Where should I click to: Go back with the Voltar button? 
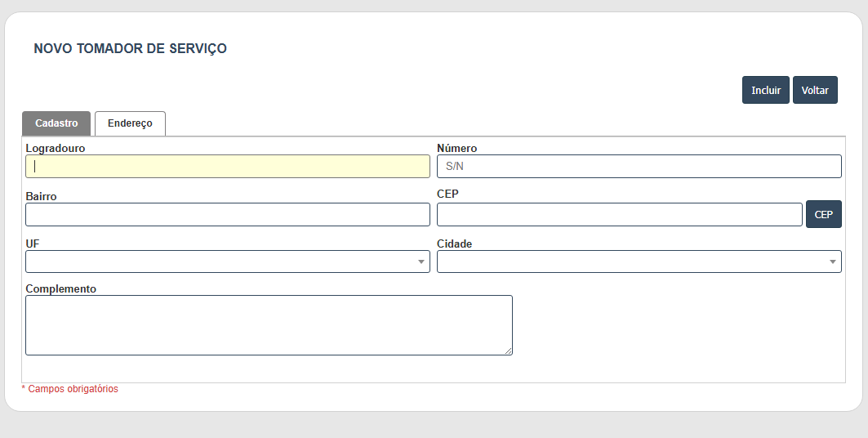point(815,90)
